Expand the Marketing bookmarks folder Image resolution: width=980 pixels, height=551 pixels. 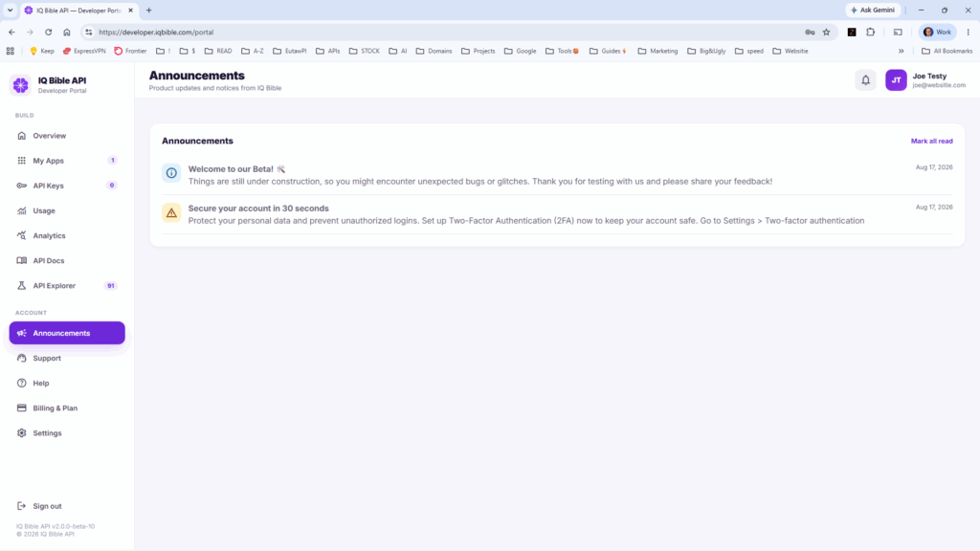pyautogui.click(x=657, y=52)
